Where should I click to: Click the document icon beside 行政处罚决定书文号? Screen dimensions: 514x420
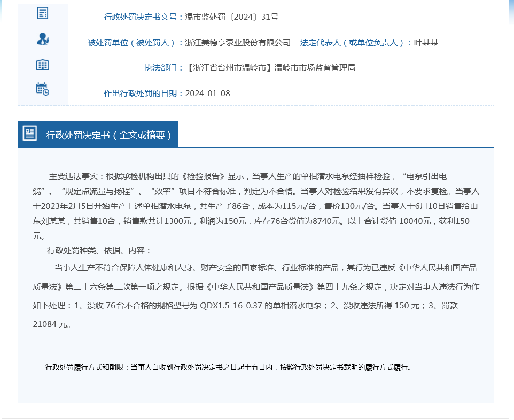pyautogui.click(x=43, y=13)
